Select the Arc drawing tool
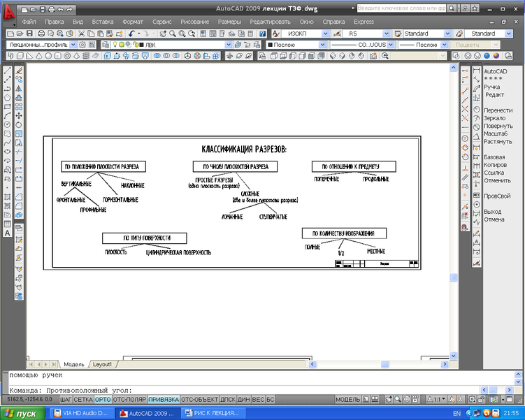 [7, 116]
